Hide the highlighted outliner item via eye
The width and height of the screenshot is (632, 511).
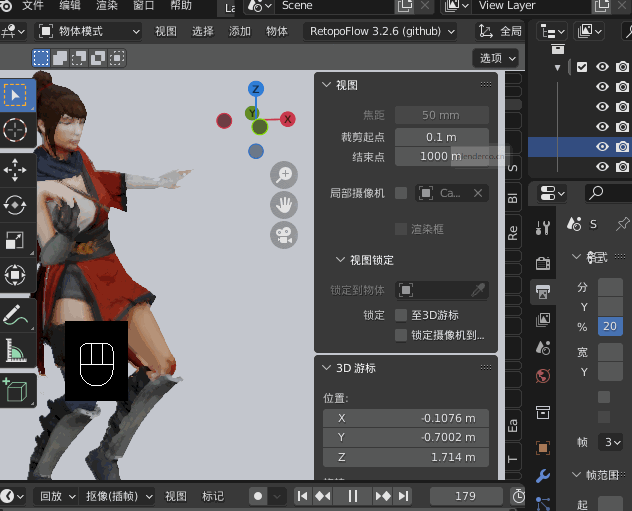[602, 147]
